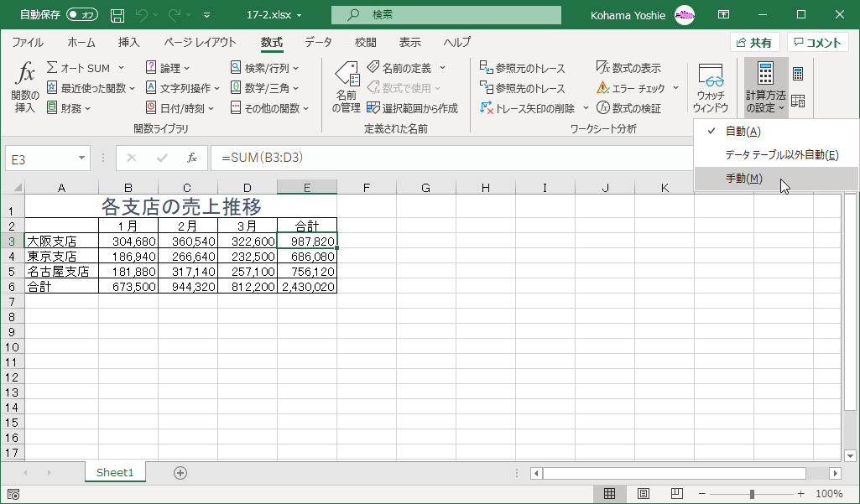
Task: Open More Functions (その他の関数)
Action: (x=270, y=108)
